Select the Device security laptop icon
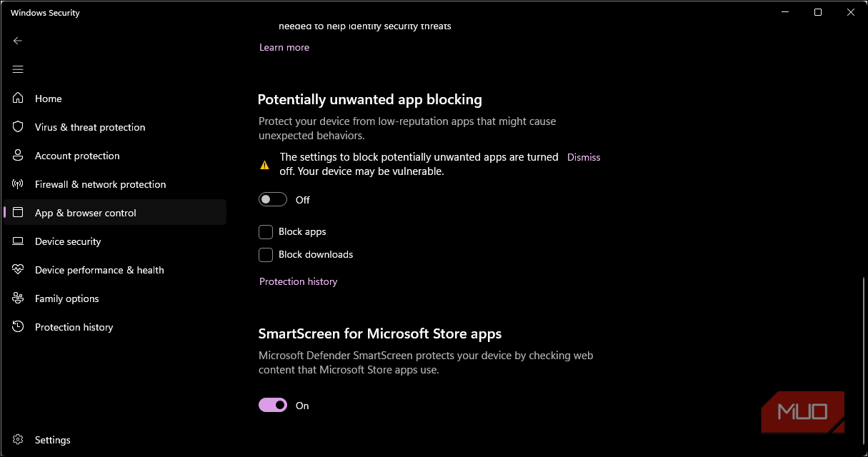 point(19,241)
